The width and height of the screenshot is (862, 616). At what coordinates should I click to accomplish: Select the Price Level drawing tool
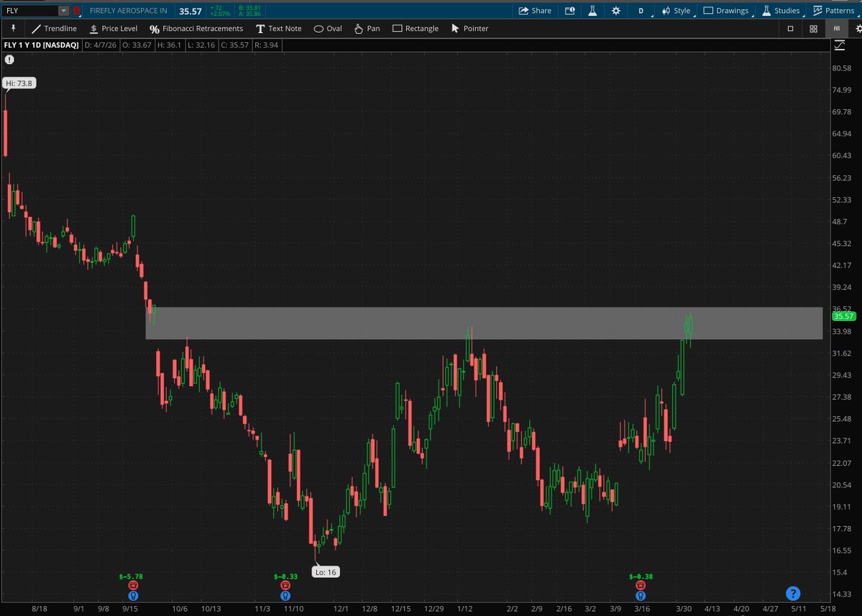pos(114,28)
